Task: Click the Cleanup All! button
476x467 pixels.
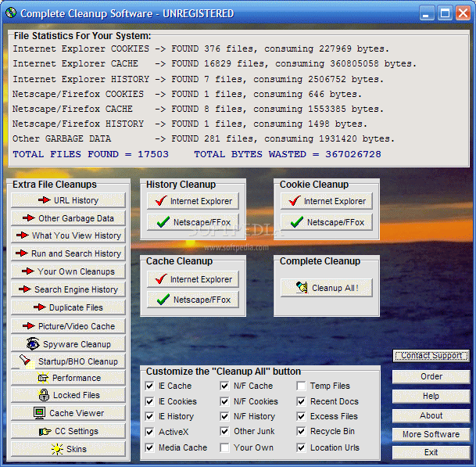Action: tap(326, 288)
